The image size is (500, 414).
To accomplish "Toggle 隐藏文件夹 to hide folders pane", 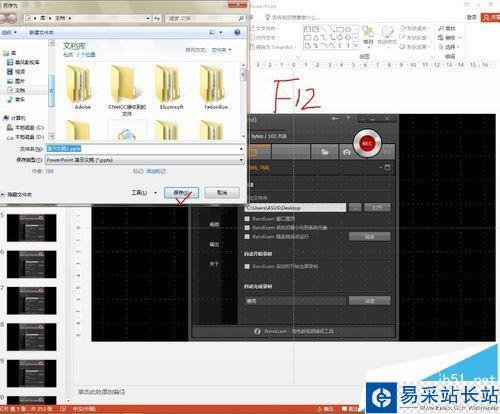I will (17, 194).
